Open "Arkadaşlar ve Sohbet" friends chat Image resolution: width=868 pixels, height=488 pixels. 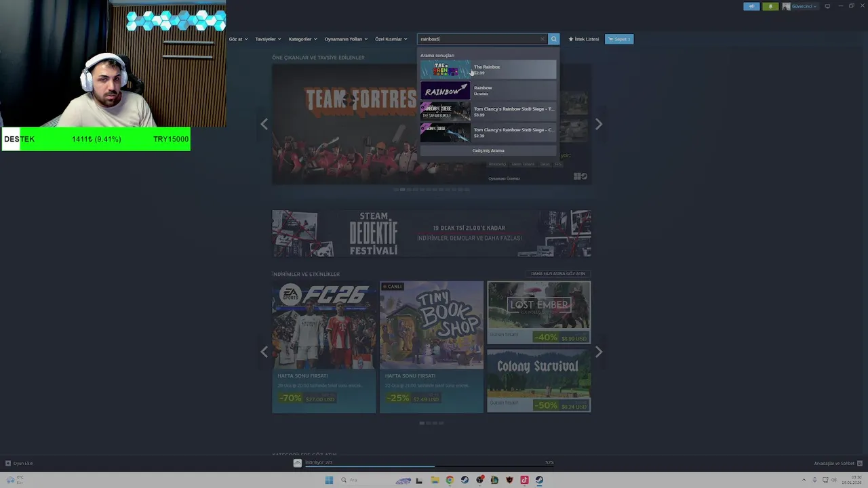pos(838,464)
